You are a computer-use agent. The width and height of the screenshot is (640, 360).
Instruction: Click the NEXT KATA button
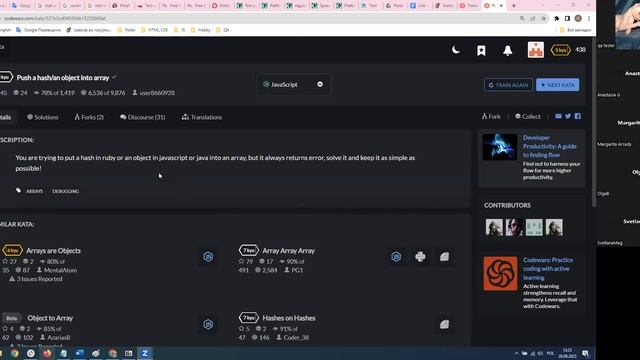tap(558, 85)
